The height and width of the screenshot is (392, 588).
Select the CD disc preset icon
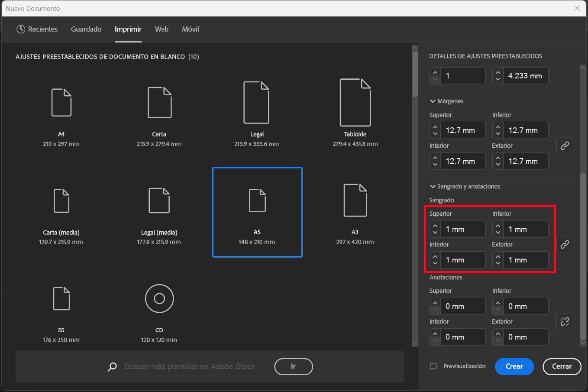(x=159, y=298)
